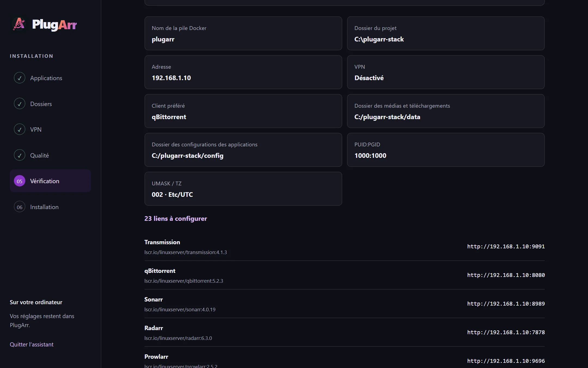
Task: Click the VPN status Désactivé
Action: pos(369,78)
